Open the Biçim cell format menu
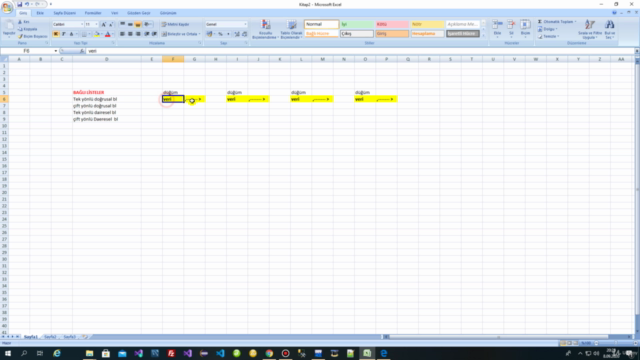This screenshot has width=640, height=360. (x=525, y=29)
